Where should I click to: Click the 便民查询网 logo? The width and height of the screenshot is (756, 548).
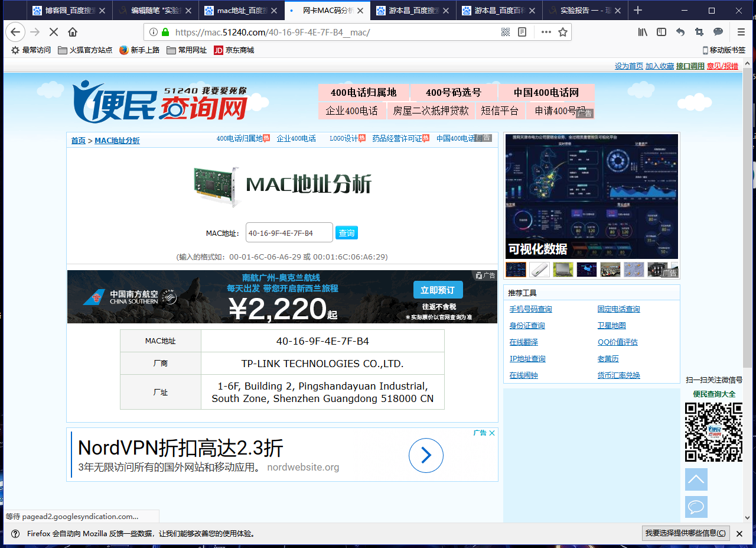(159, 100)
